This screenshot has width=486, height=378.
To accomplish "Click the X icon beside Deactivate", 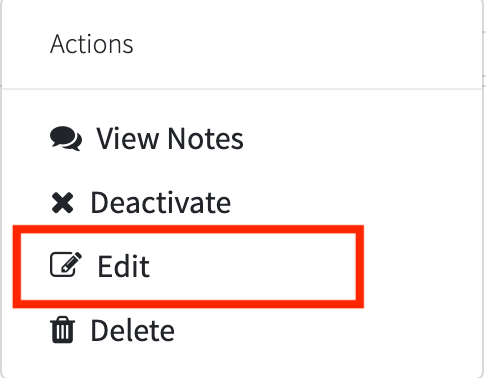I will 63,203.
